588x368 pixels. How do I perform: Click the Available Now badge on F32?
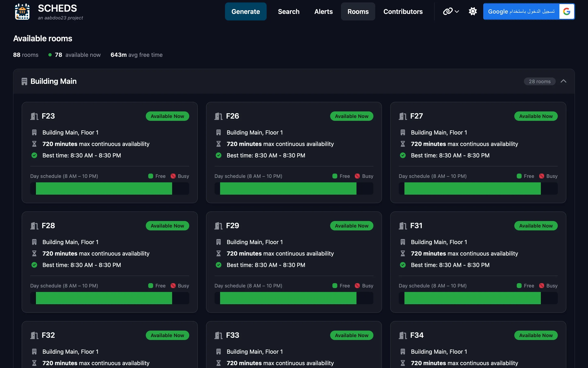[x=167, y=335]
